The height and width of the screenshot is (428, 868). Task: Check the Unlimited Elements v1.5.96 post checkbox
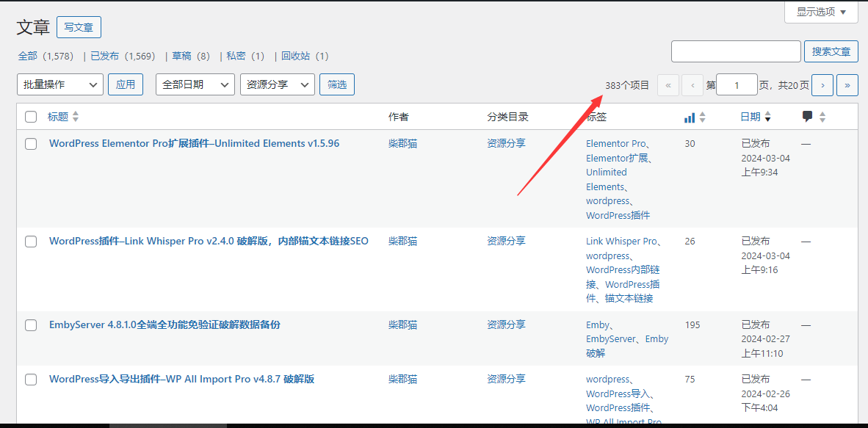31,144
